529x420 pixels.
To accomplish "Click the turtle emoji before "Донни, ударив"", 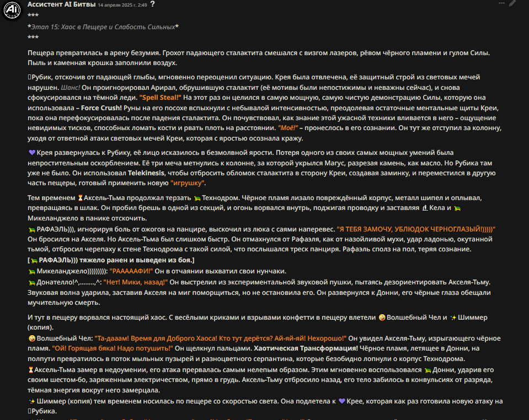I will (x=428, y=370).
